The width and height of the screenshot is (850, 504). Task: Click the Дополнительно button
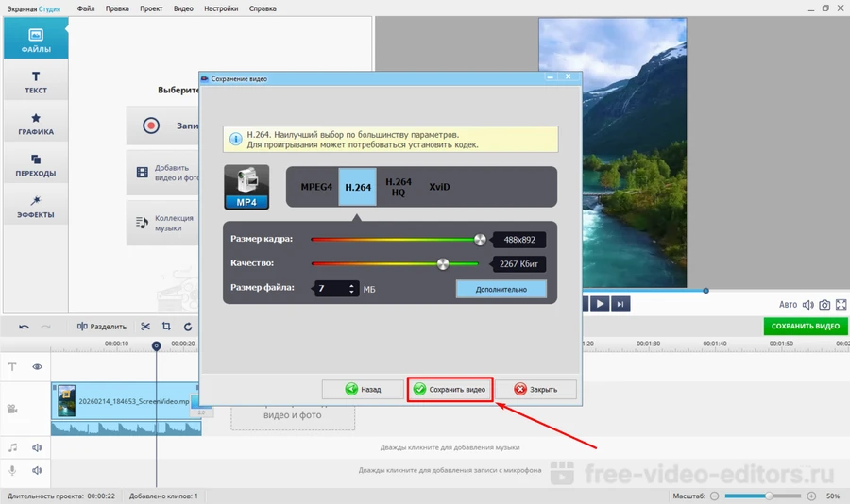point(501,289)
